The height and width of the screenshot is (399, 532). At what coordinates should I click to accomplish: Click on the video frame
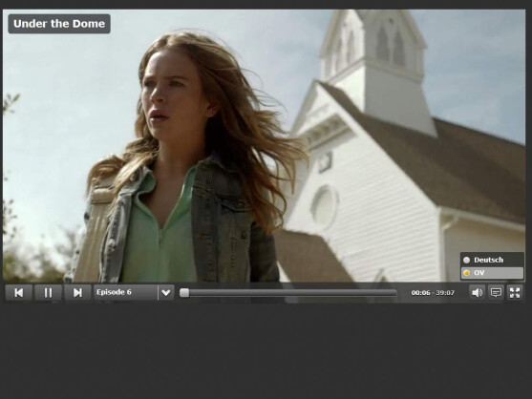tap(264, 146)
